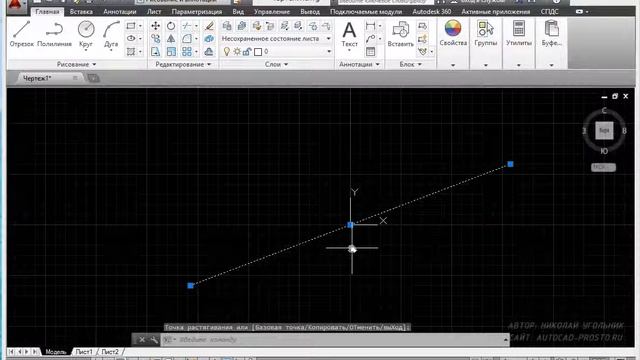Switch to the Лист2 layout tab
This screenshot has height=360, width=640.
pyautogui.click(x=110, y=351)
